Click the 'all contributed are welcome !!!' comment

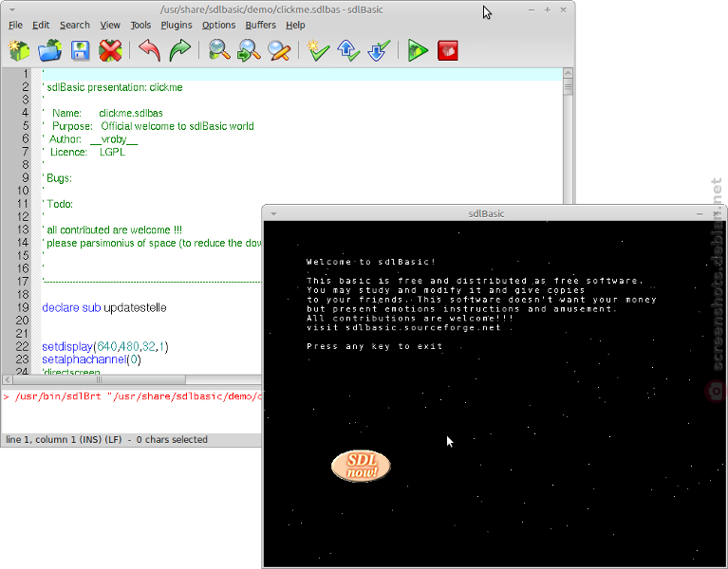click(112, 230)
